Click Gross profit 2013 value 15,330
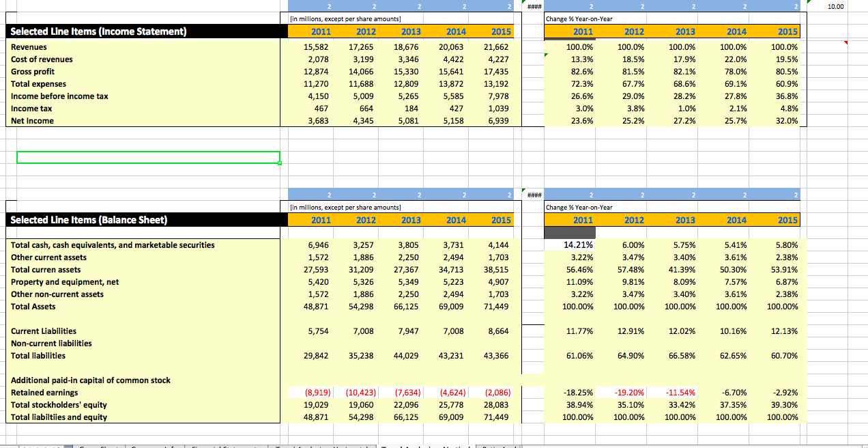 coord(407,72)
